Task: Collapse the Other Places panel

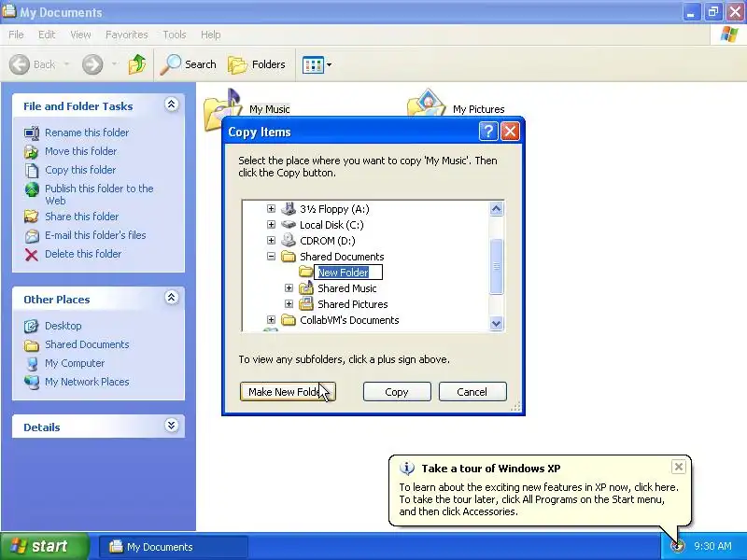Action: pyautogui.click(x=172, y=298)
